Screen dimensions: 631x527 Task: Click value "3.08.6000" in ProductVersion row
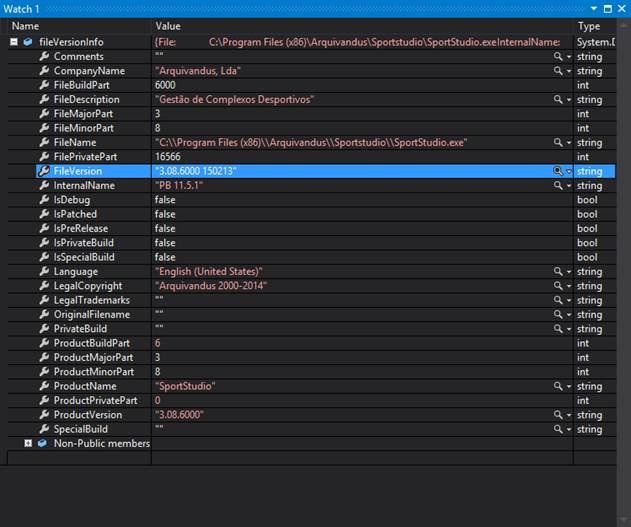(179, 415)
